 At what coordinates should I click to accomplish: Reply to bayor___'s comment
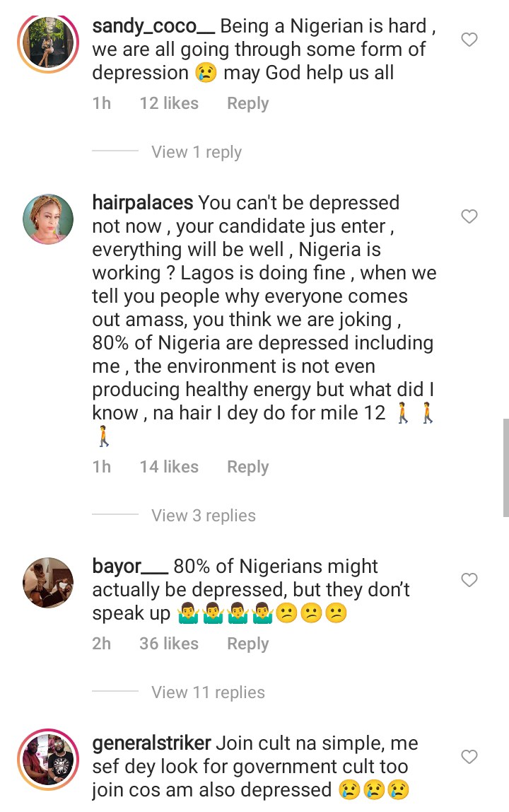(247, 644)
